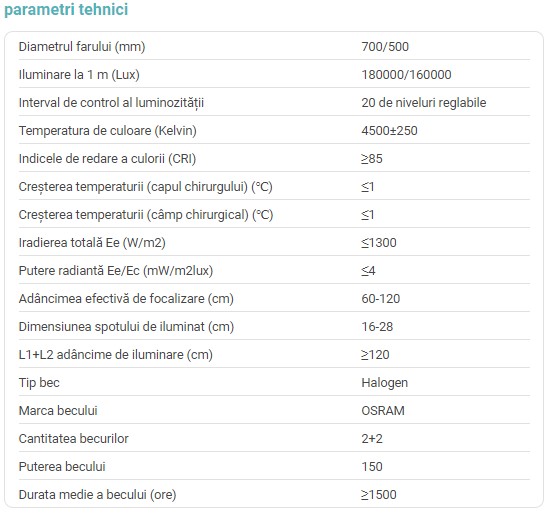Image resolution: width=547 pixels, height=514 pixels.
Task: Click the 'Puterea becului' value 150
Action: tap(372, 467)
